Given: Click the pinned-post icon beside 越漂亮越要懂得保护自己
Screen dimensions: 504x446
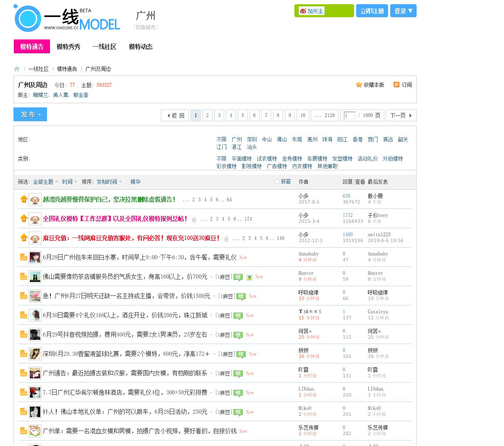Looking at the screenshot, I should [24, 199].
